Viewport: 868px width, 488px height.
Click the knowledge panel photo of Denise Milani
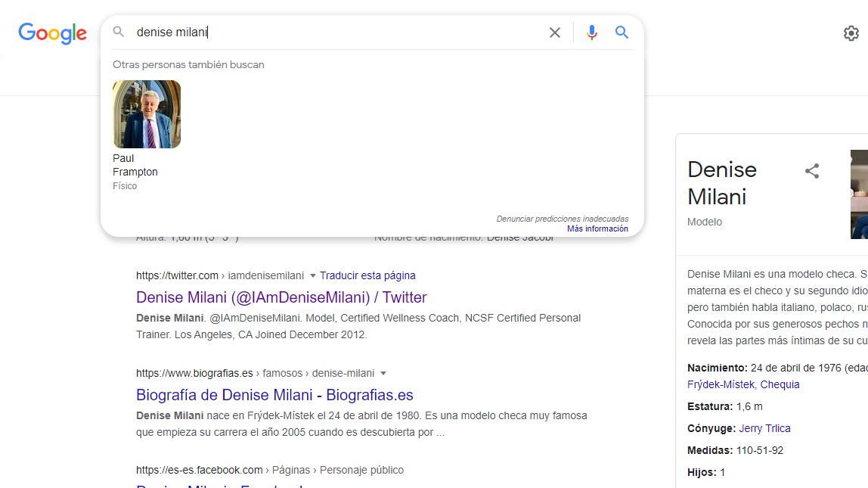859,194
